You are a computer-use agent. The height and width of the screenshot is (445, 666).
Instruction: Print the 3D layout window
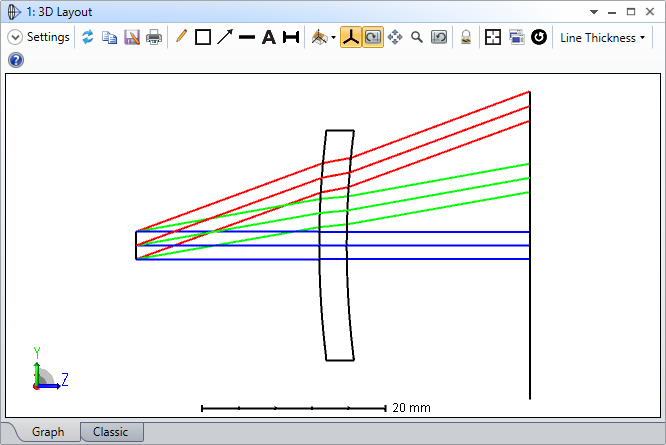154,37
